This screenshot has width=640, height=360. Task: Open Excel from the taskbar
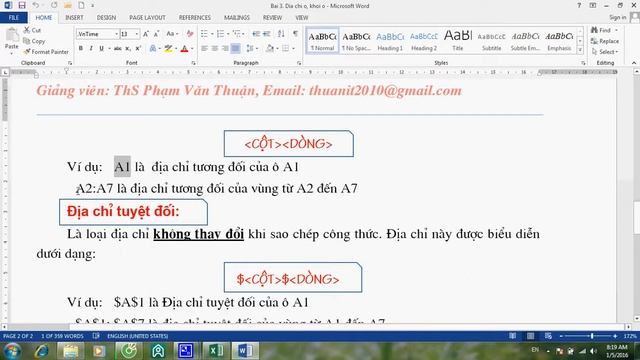tap(216, 351)
